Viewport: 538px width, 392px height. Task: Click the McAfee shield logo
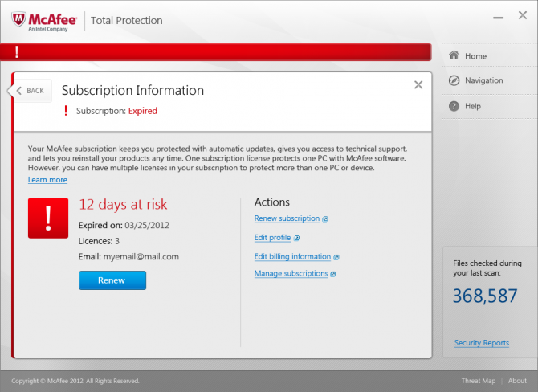[x=18, y=19]
